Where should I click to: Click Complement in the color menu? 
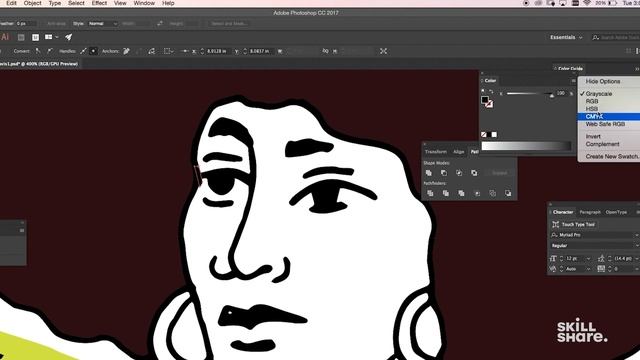click(x=602, y=144)
